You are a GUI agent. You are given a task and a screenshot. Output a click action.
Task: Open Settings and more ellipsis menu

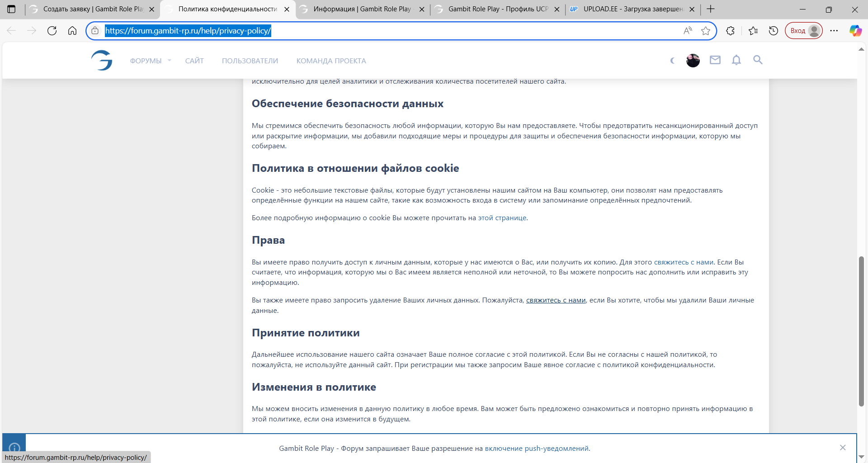pos(834,31)
